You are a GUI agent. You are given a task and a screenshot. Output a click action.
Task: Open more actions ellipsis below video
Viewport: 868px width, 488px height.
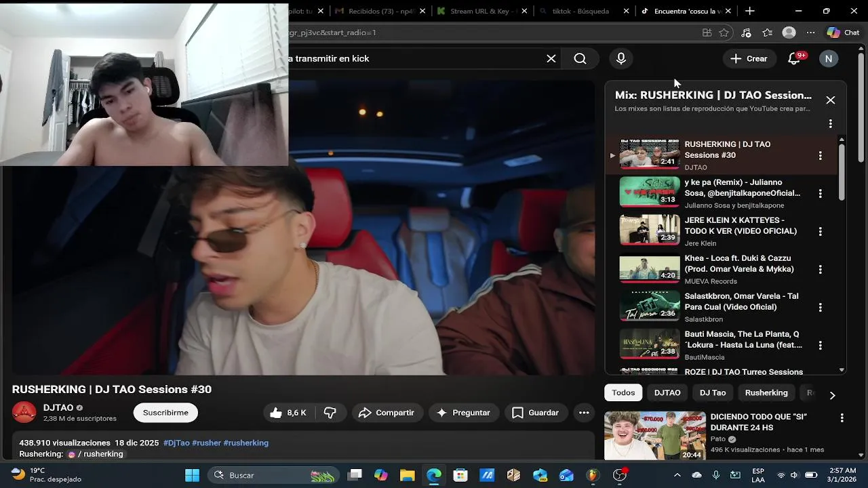(x=584, y=413)
